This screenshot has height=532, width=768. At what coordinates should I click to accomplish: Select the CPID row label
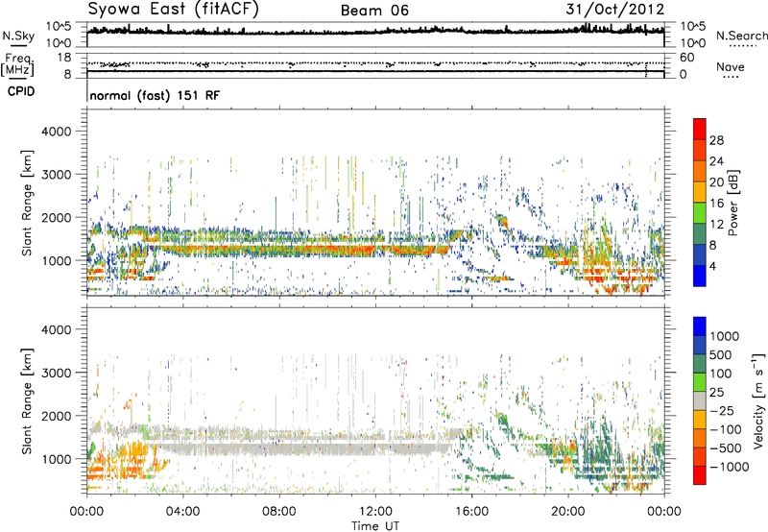coord(21,91)
